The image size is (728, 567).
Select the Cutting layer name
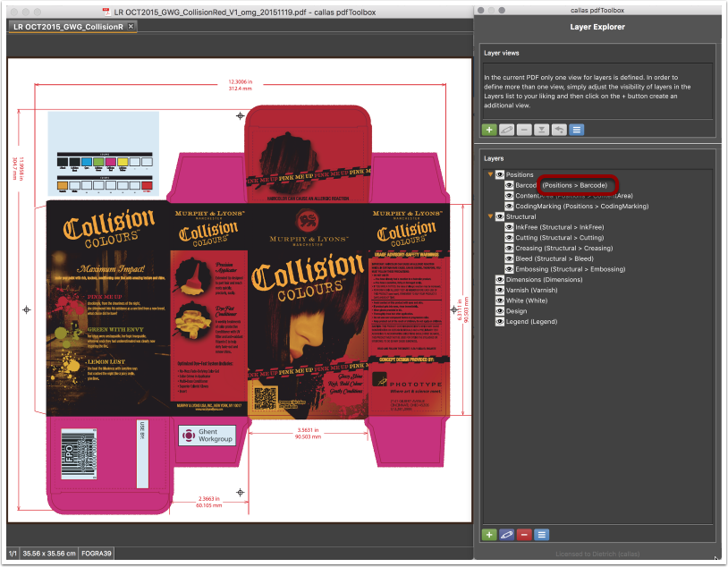pyautogui.click(x=560, y=238)
